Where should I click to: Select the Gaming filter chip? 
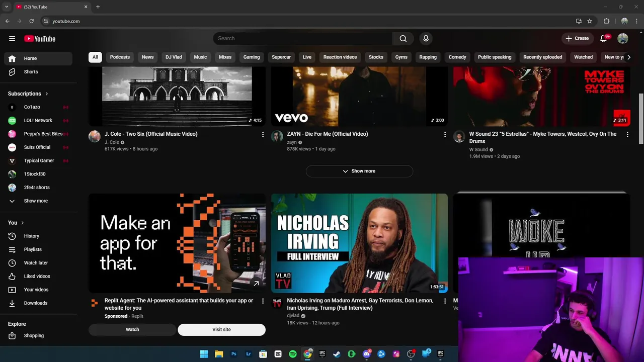coord(252,57)
